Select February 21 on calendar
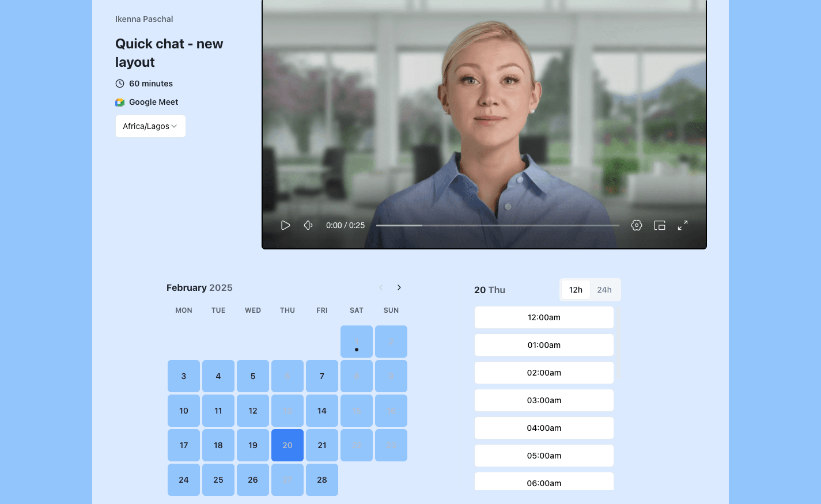 [322, 445]
